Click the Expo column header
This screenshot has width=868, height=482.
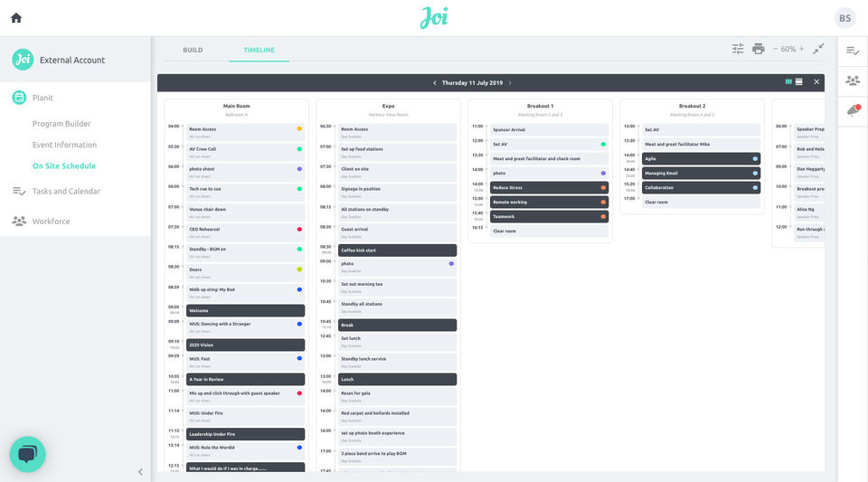coord(388,106)
